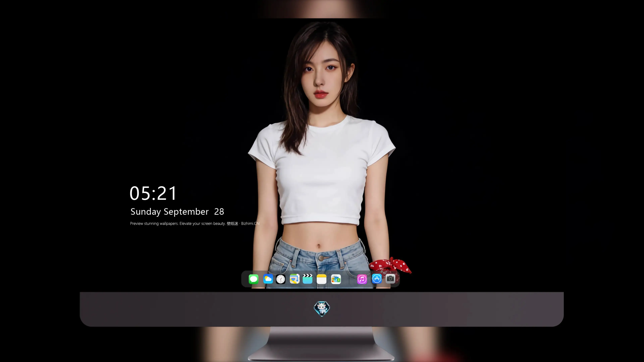
Task: Open the colorful photo cards app icon
Action: [x=336, y=279]
